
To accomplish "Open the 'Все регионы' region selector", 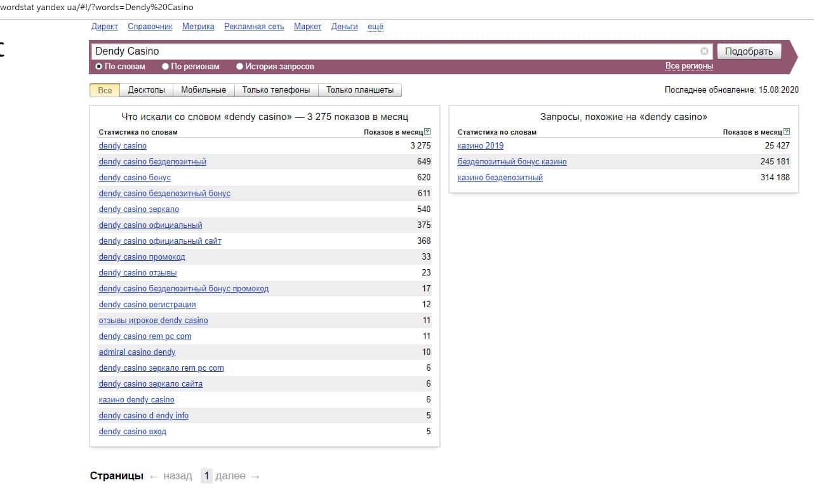I will (x=689, y=66).
